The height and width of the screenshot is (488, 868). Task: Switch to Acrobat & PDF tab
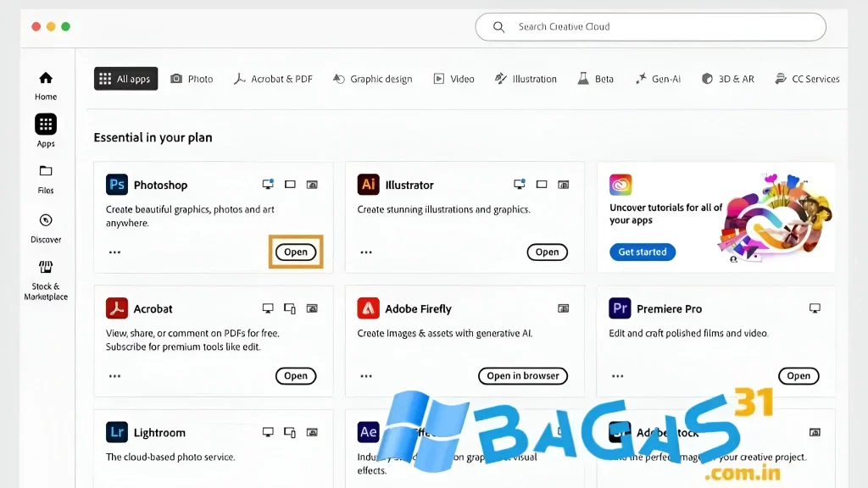(x=273, y=79)
